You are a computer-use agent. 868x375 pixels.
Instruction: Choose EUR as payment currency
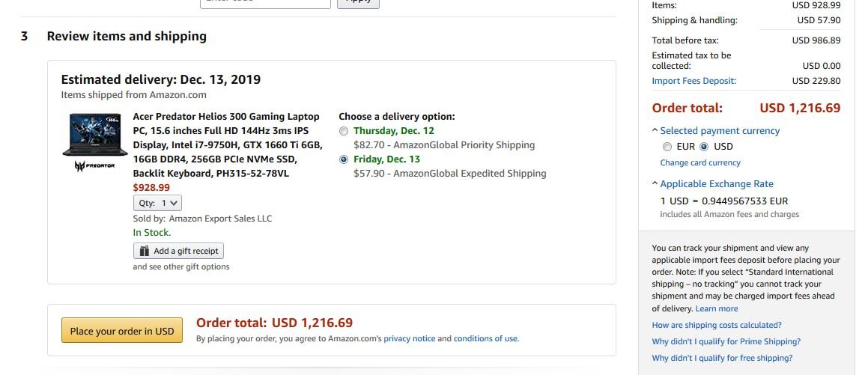667,147
